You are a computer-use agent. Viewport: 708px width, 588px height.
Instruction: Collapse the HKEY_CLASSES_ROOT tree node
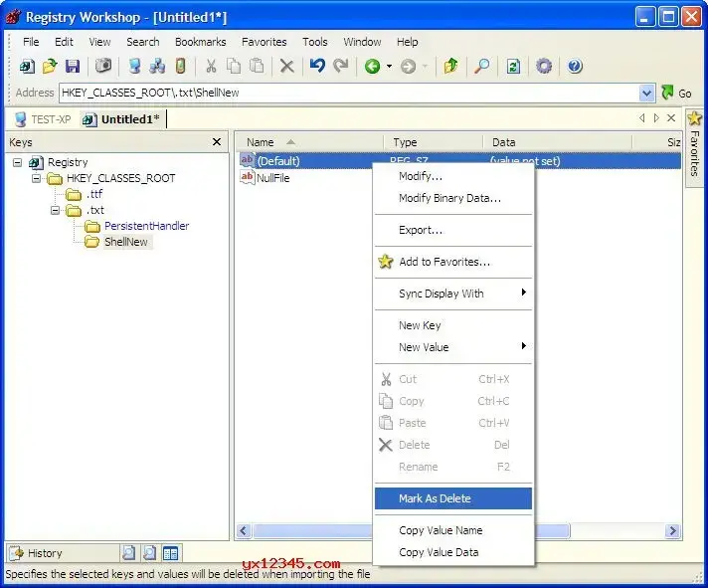click(x=36, y=178)
